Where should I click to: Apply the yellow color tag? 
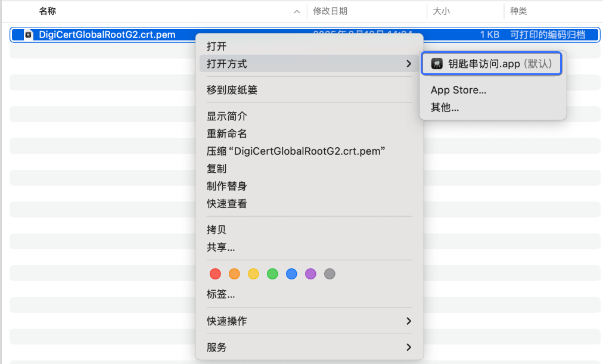click(253, 274)
